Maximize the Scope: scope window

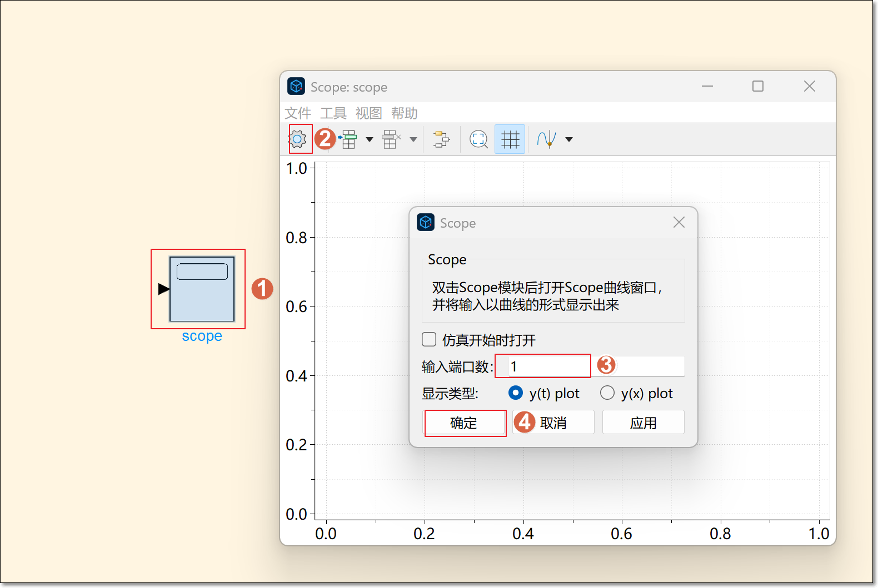coord(758,86)
